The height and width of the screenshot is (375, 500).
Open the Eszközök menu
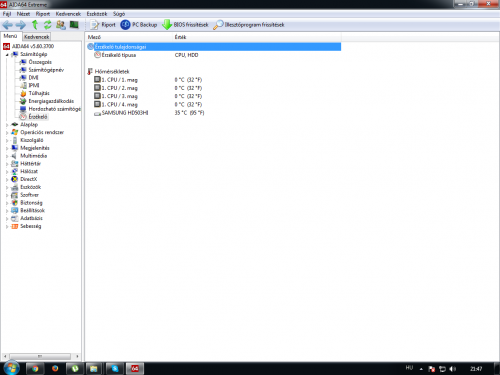coord(97,14)
